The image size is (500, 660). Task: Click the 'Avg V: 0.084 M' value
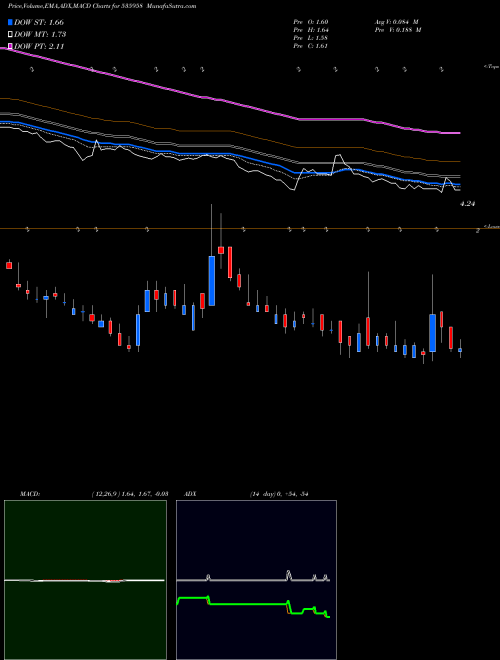pos(397,22)
